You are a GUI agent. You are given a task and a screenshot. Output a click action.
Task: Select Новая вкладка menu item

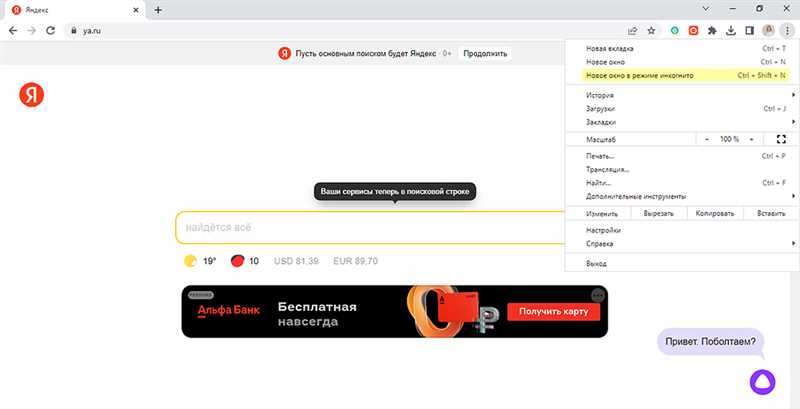[x=683, y=48]
